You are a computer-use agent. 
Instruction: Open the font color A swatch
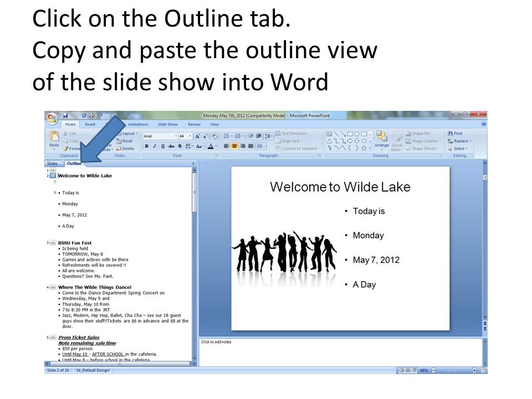click(211, 146)
